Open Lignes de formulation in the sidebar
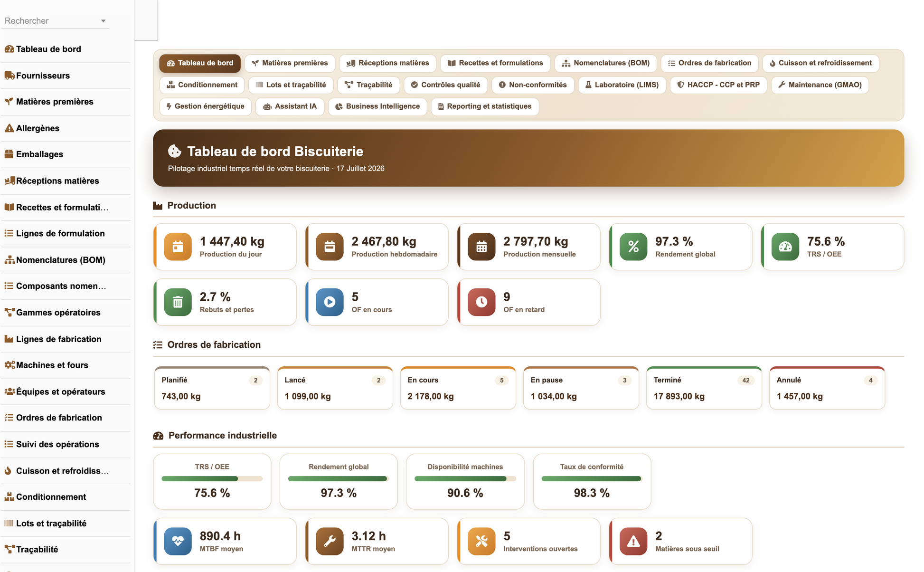 pyautogui.click(x=66, y=233)
